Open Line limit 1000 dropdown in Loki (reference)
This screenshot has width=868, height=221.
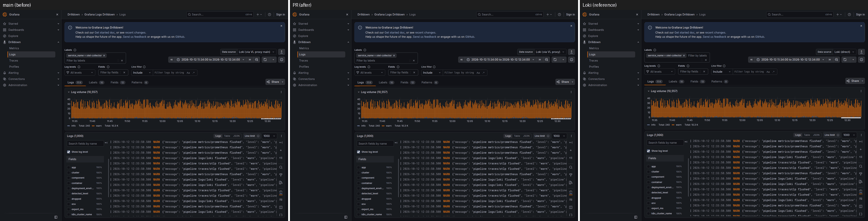pos(849,135)
